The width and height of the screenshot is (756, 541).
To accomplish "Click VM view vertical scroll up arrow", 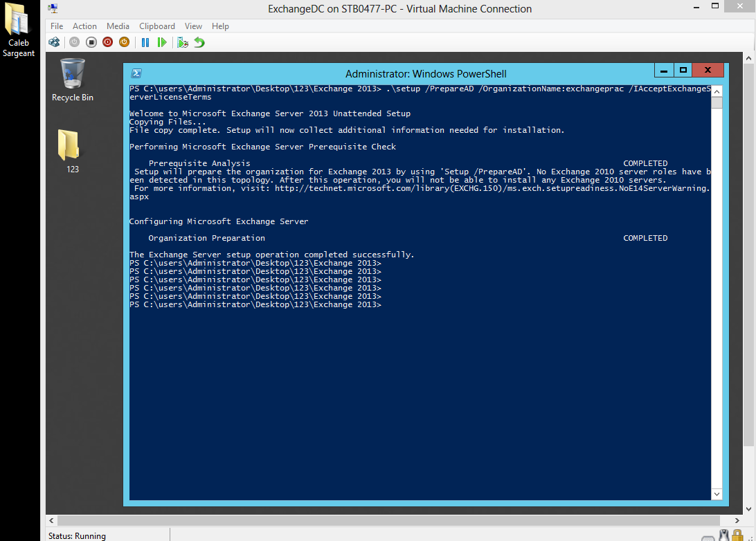I will point(748,58).
